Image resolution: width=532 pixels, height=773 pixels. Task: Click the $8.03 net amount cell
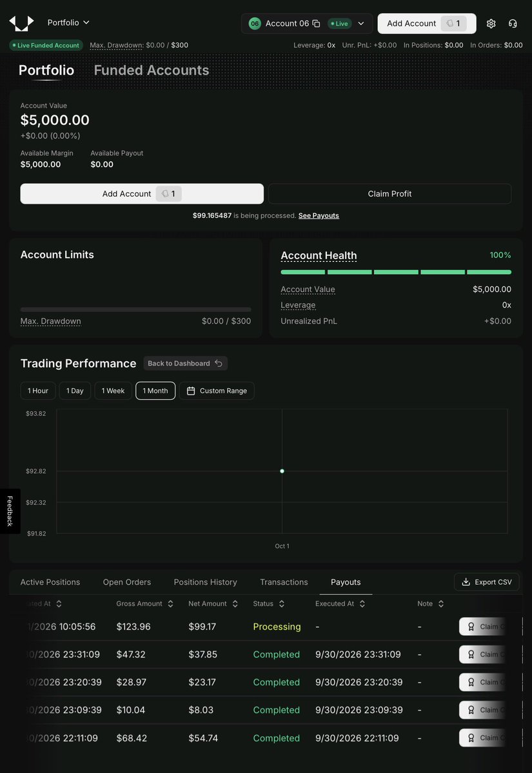pos(201,710)
